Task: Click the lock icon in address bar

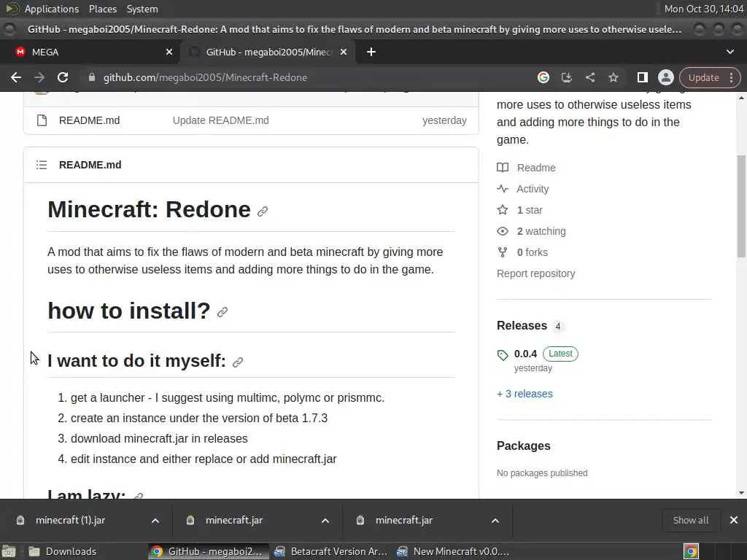Action: 92,77
